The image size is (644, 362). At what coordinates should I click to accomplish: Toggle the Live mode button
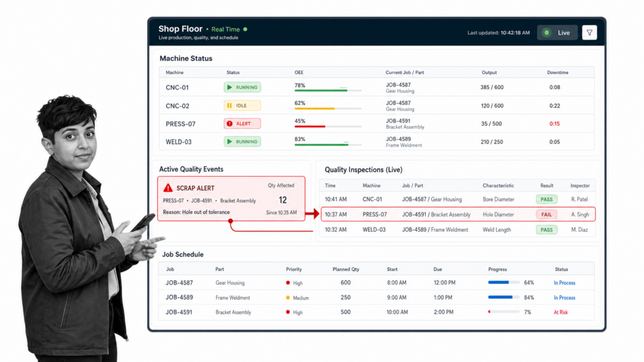point(557,33)
